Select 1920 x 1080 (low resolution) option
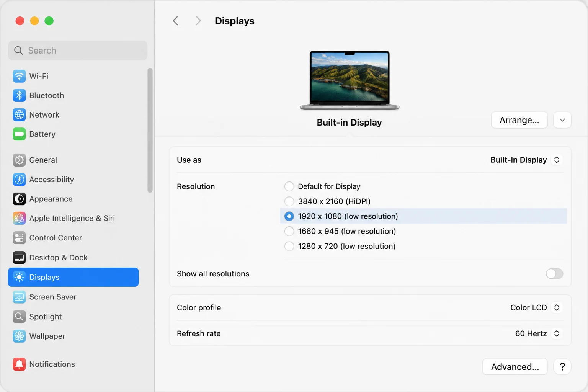Screen dimensions: 588x392 (289, 216)
